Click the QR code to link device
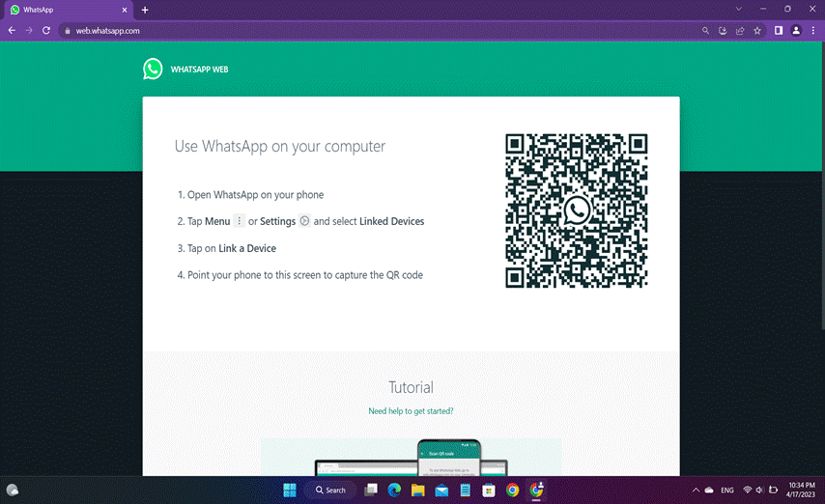 (576, 210)
